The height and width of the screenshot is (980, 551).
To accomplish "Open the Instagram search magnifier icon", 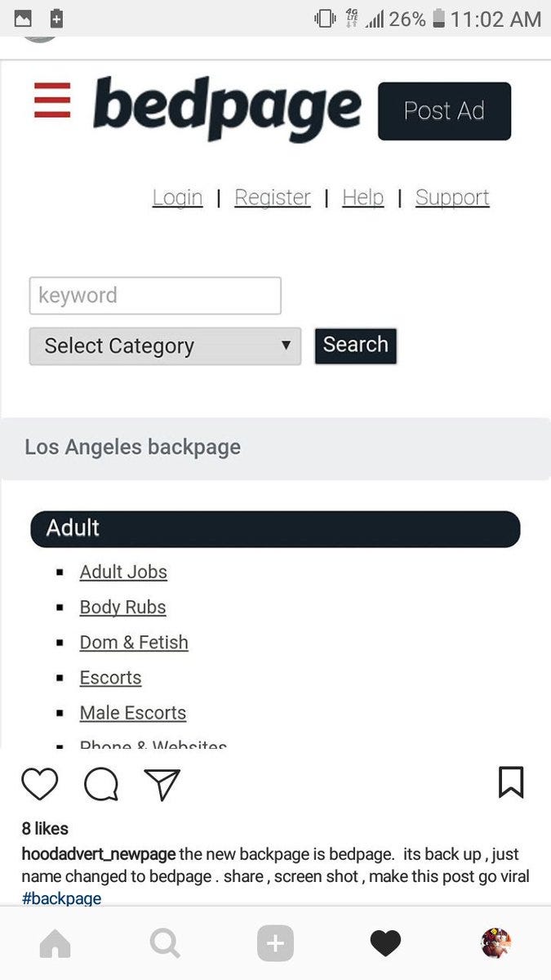I will (x=165, y=944).
